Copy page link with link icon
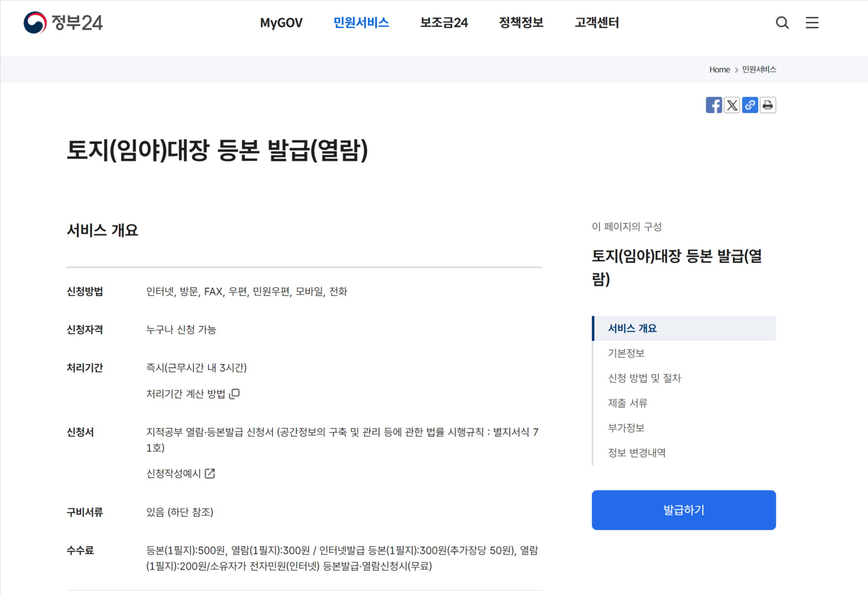The height and width of the screenshot is (595, 868). [x=750, y=105]
